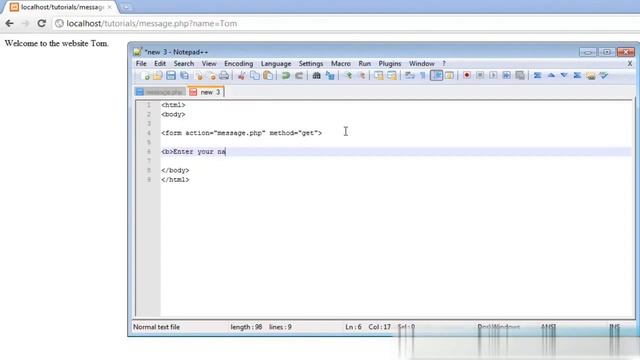Viewport: 640px width, 360px height.
Task: Open the ? help menu
Action: click(x=444, y=64)
